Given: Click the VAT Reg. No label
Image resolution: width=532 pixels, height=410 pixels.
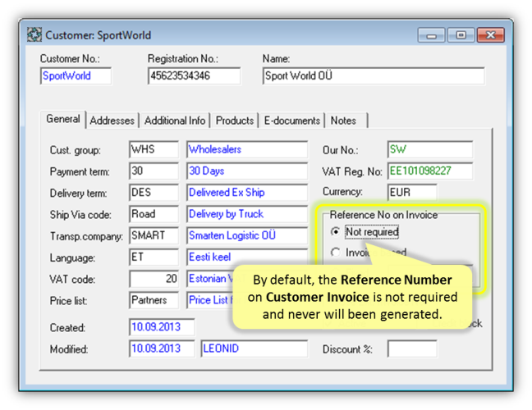Looking at the screenshot, I should (352, 172).
